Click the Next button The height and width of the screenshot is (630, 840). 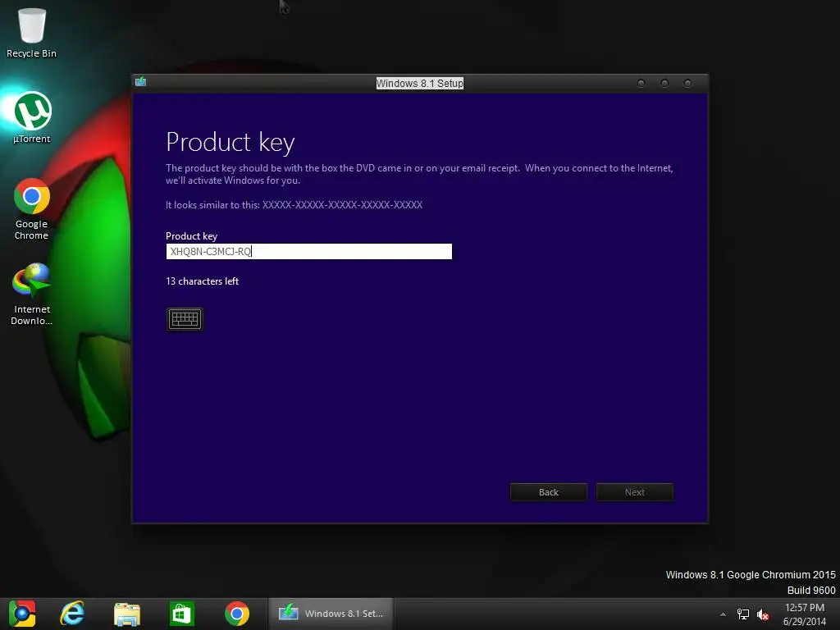(x=635, y=492)
